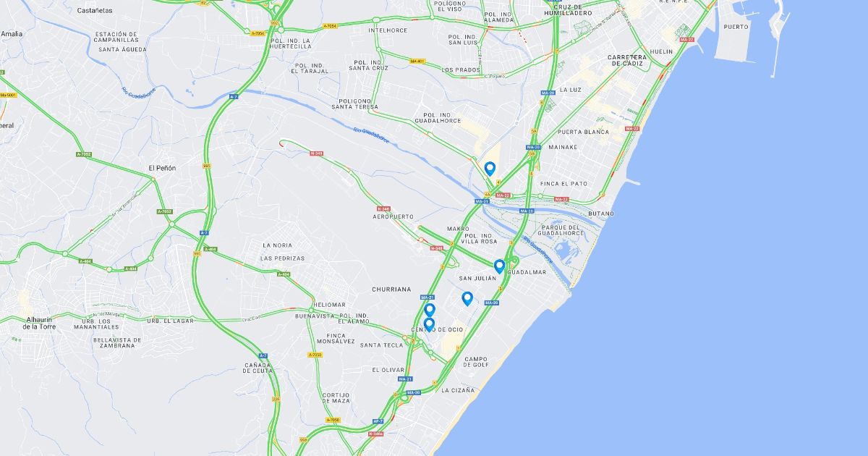Select the upper pin above Centro de Ocio
868x456 pixels.
coord(430,310)
